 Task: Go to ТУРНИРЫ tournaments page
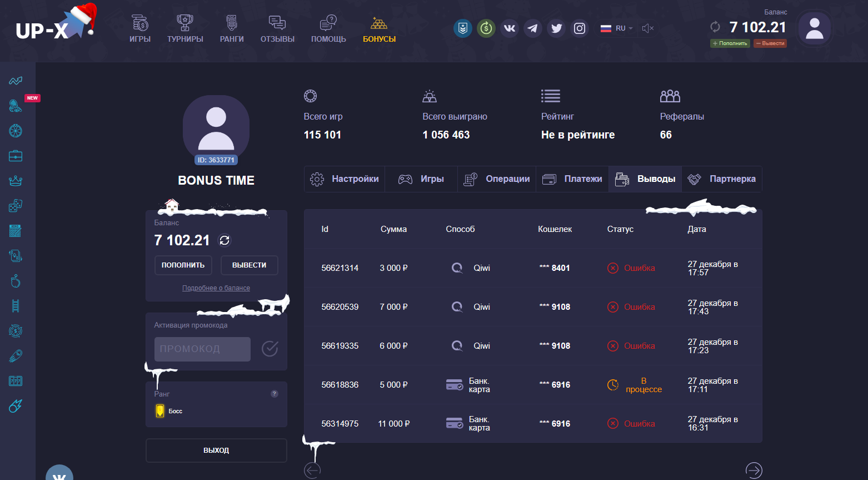tap(185, 29)
